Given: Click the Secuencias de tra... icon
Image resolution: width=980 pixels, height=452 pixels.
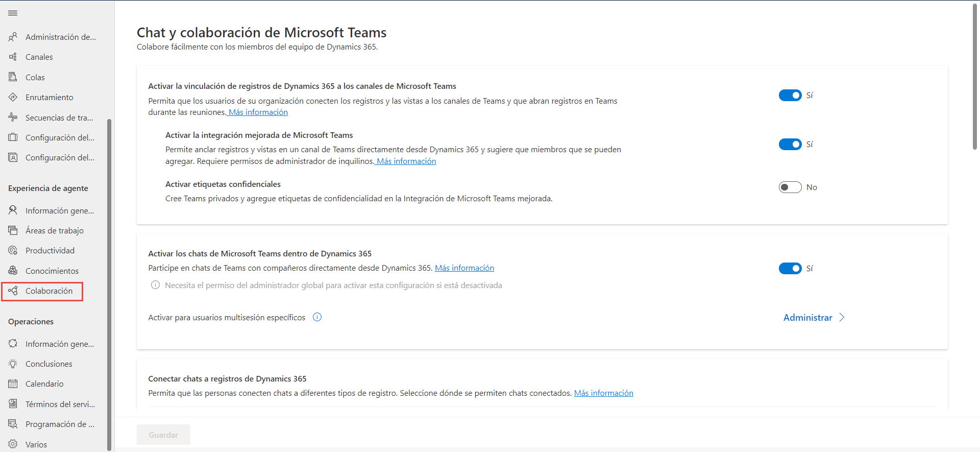Looking at the screenshot, I should tap(13, 117).
